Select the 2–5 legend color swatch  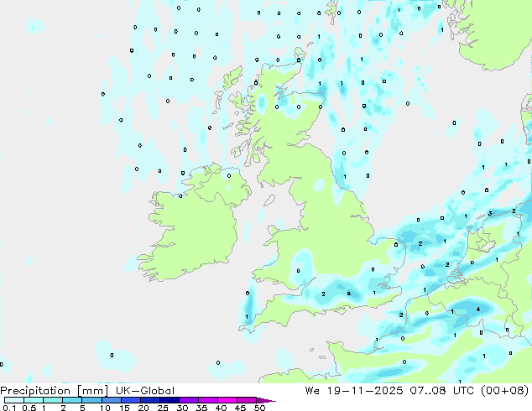[x=72, y=400]
